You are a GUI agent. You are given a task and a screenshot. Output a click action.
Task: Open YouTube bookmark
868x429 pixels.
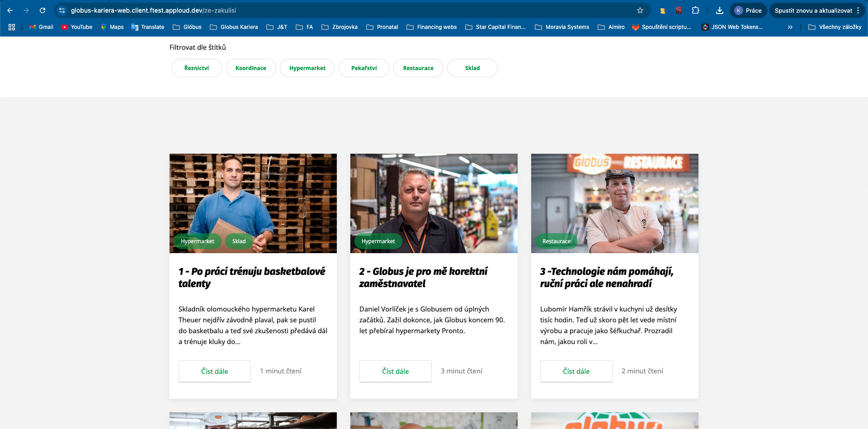tap(77, 27)
